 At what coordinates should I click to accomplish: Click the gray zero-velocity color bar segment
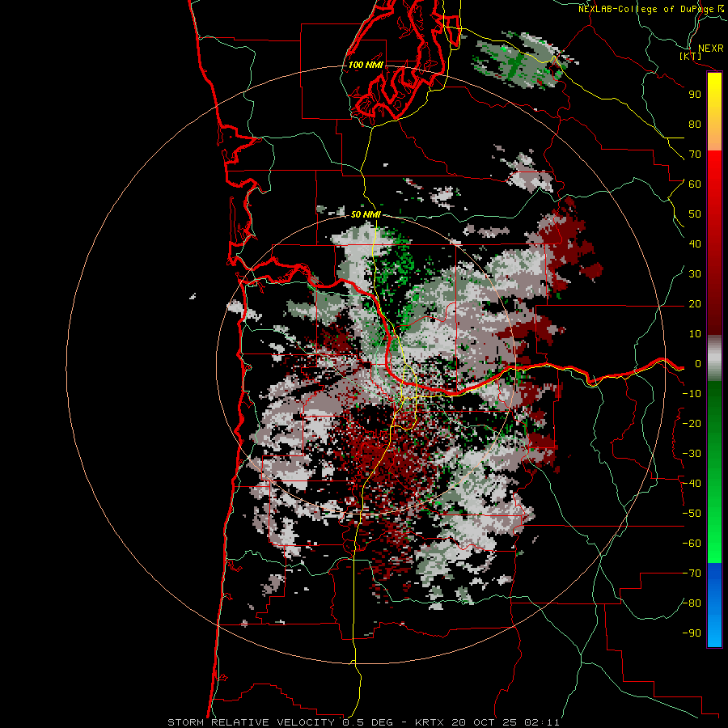[x=714, y=358]
